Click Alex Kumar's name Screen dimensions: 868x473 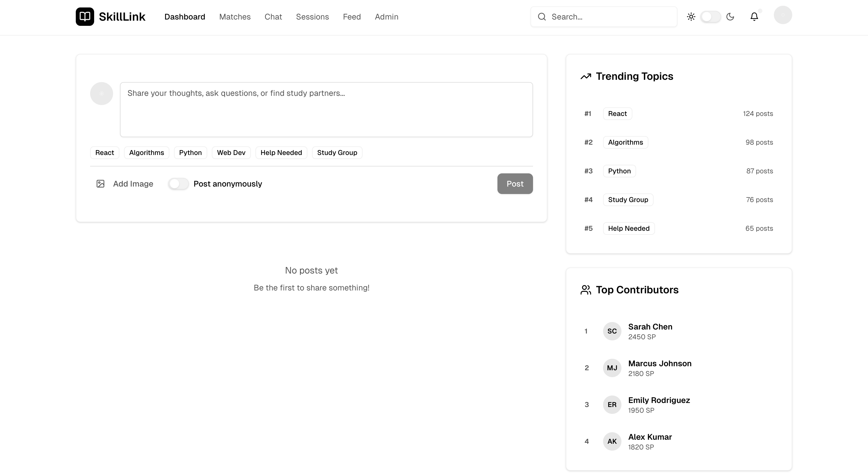[650, 437]
